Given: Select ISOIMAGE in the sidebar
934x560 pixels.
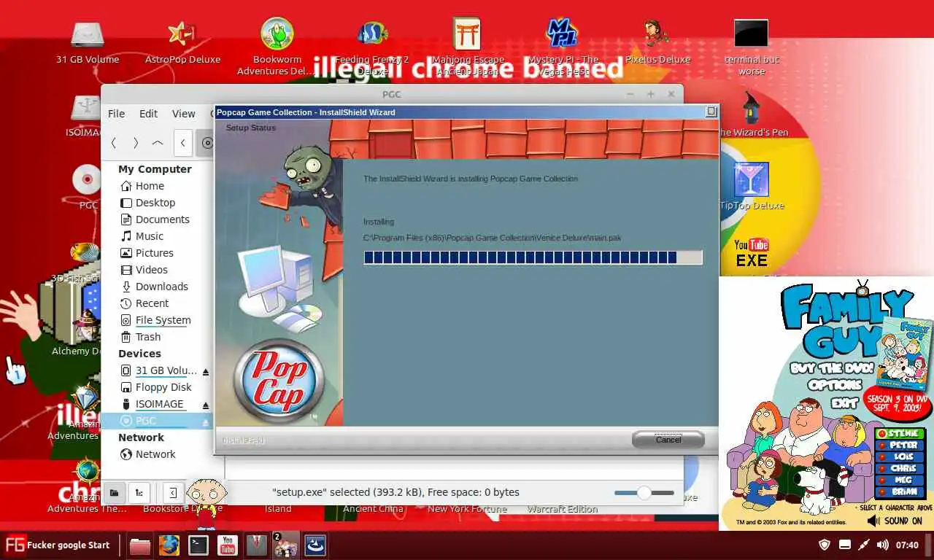Looking at the screenshot, I should [x=159, y=404].
